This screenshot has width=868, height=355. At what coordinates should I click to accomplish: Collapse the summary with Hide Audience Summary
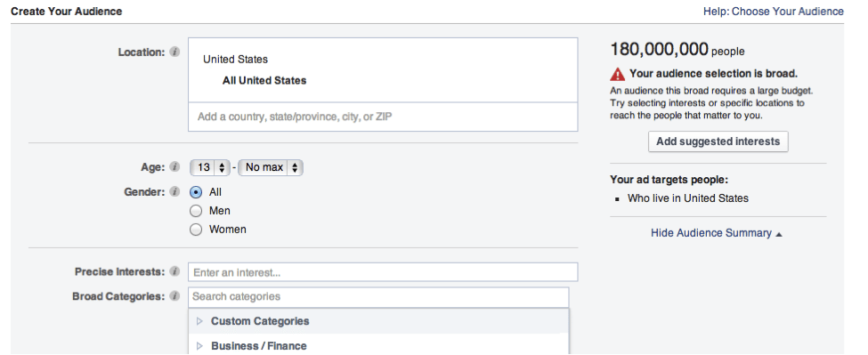pos(717,233)
